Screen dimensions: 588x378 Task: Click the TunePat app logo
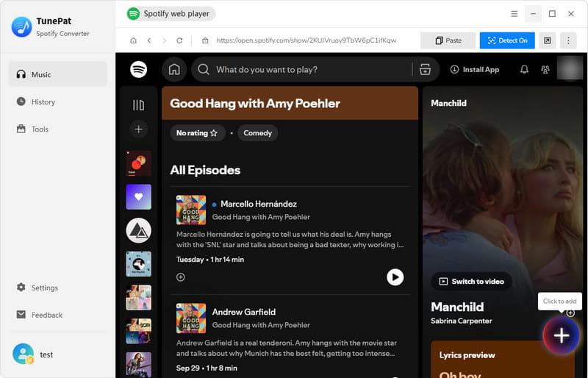click(x=22, y=26)
